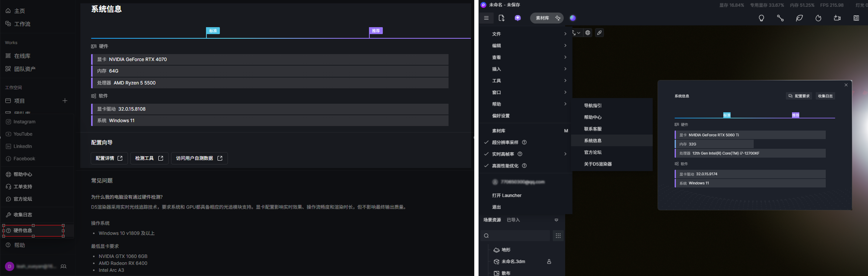This screenshot has width=868, height=276.
Task: Click the striped square icon in toolbar
Action: pyautogui.click(x=856, y=18)
